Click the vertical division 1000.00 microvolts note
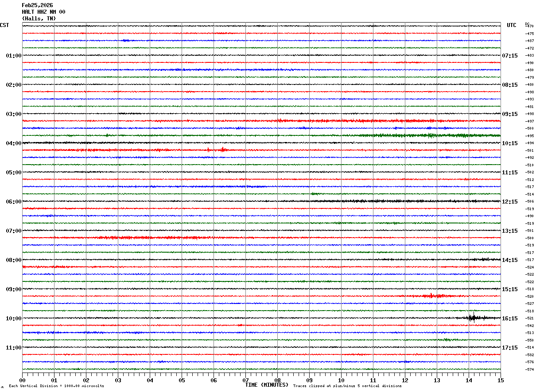Screen dimensions: 536x392 click(56, 386)
